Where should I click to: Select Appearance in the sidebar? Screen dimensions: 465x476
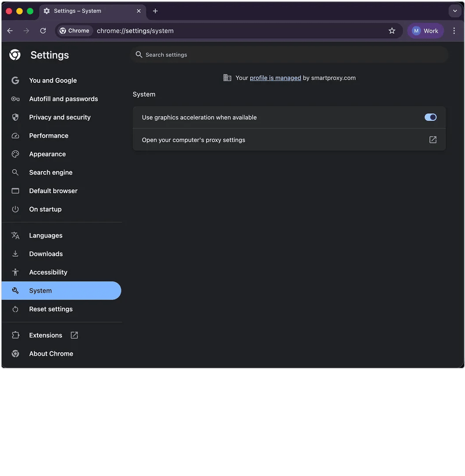[47, 154]
